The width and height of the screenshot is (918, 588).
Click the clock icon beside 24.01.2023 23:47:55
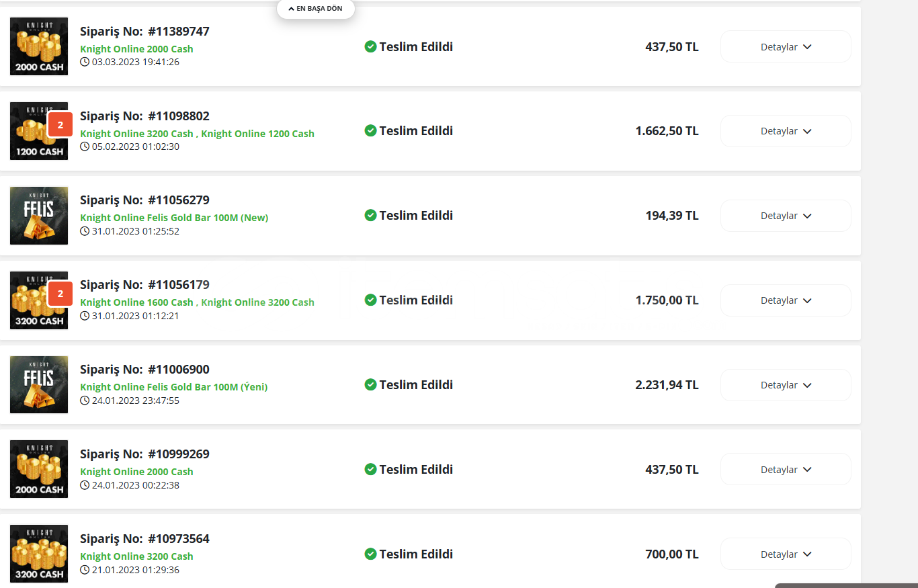(85, 401)
